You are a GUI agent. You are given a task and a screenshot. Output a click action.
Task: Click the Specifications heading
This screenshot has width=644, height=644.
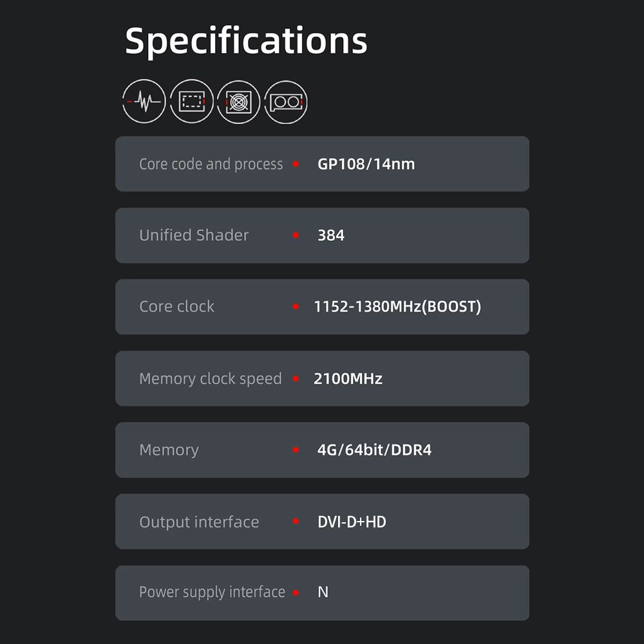[246, 40]
